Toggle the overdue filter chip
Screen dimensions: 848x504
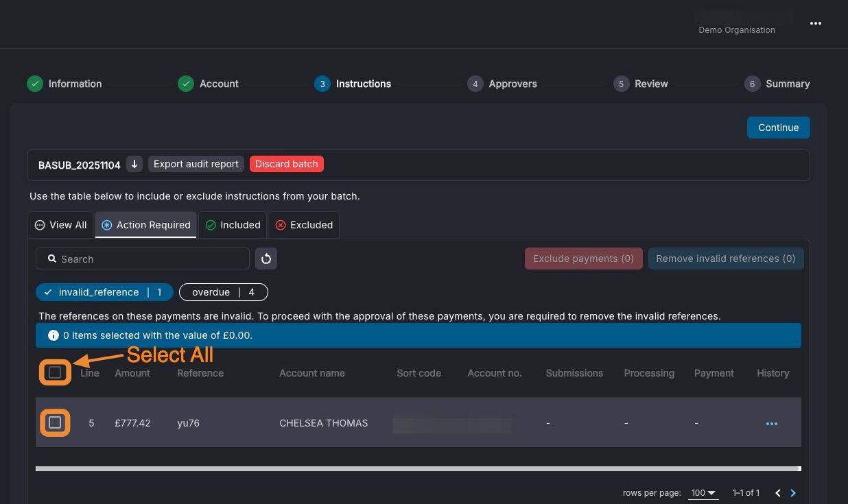click(x=224, y=292)
